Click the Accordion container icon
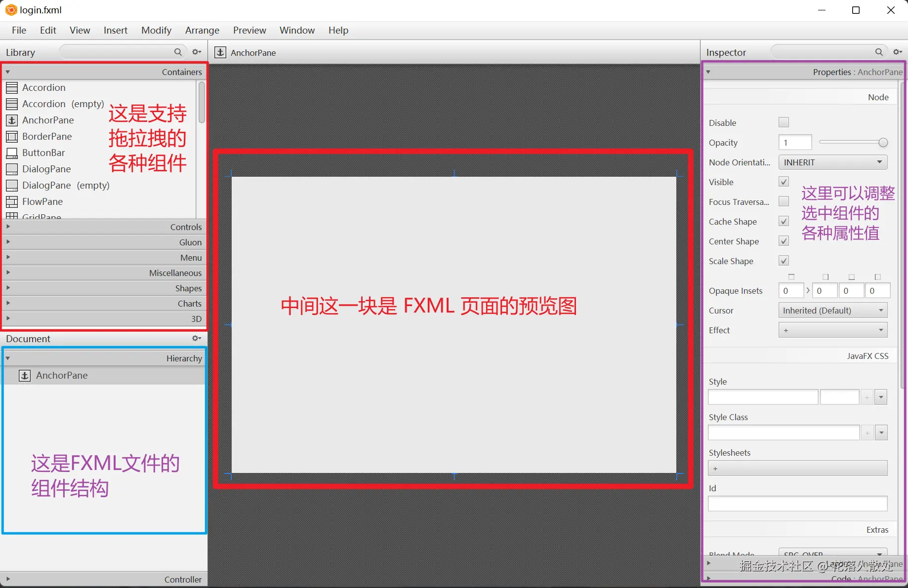 (12, 88)
